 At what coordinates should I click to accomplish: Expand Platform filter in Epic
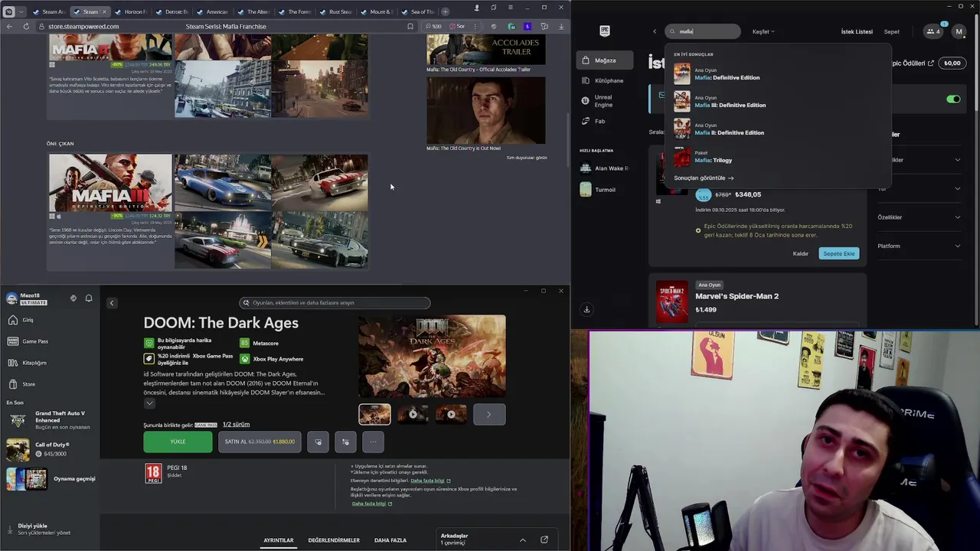coord(919,246)
